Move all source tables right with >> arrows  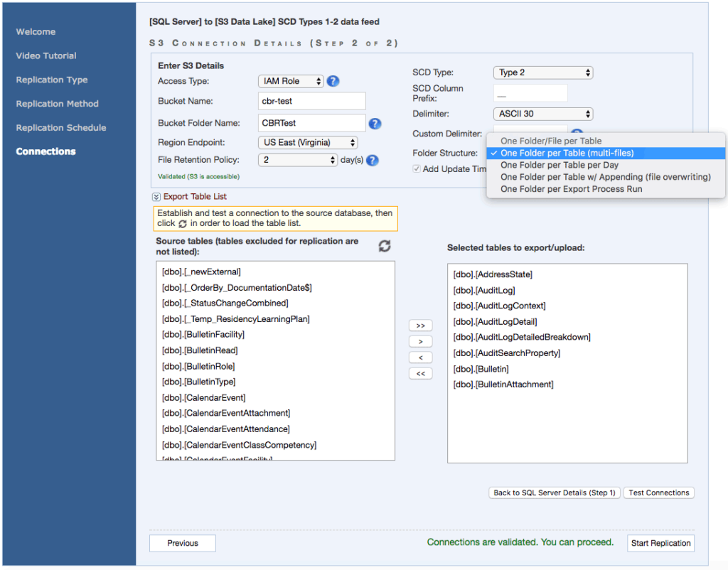pos(420,325)
